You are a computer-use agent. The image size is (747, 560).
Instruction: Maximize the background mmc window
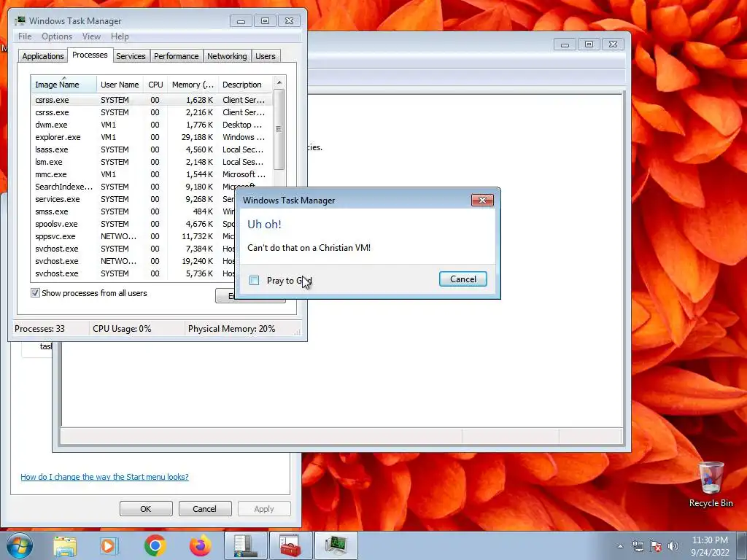coord(589,44)
